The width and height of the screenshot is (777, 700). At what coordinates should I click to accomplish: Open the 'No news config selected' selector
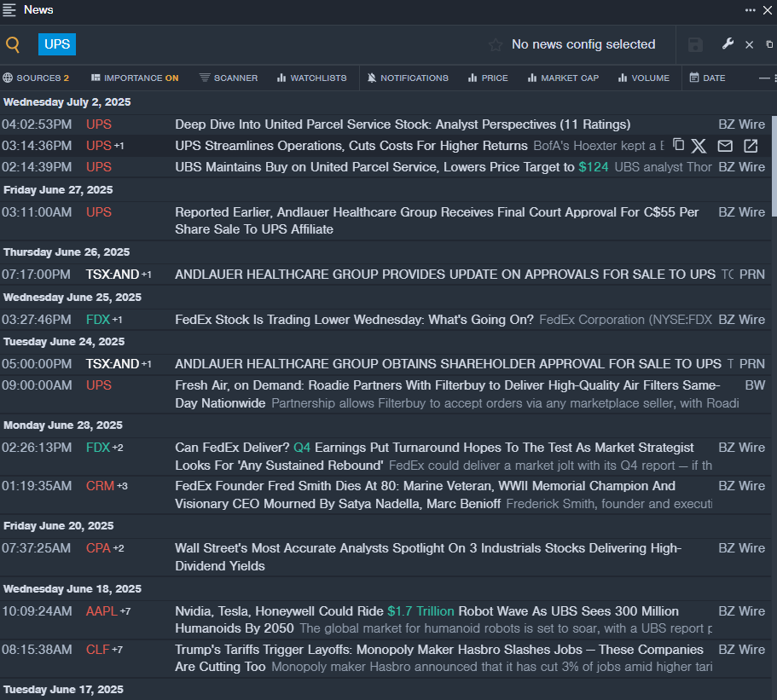tap(583, 44)
